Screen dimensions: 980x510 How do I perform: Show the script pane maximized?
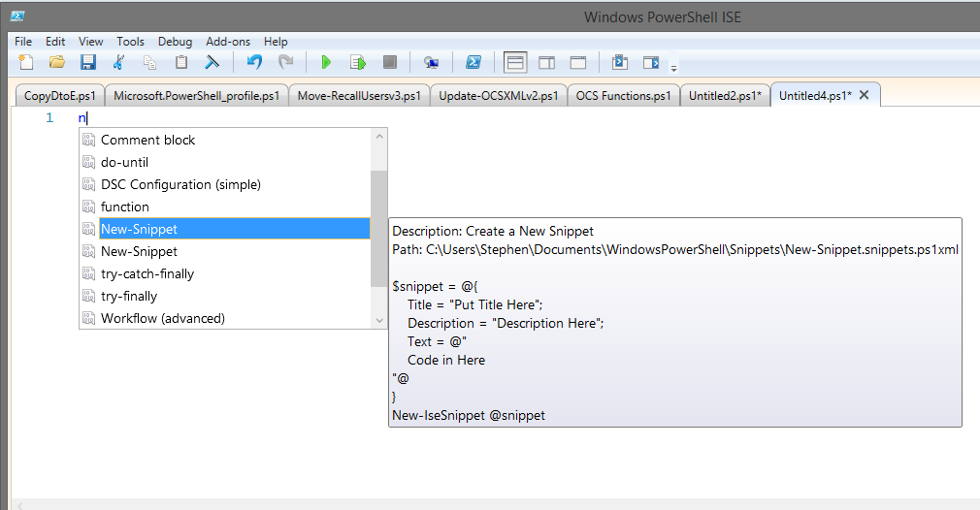point(578,62)
